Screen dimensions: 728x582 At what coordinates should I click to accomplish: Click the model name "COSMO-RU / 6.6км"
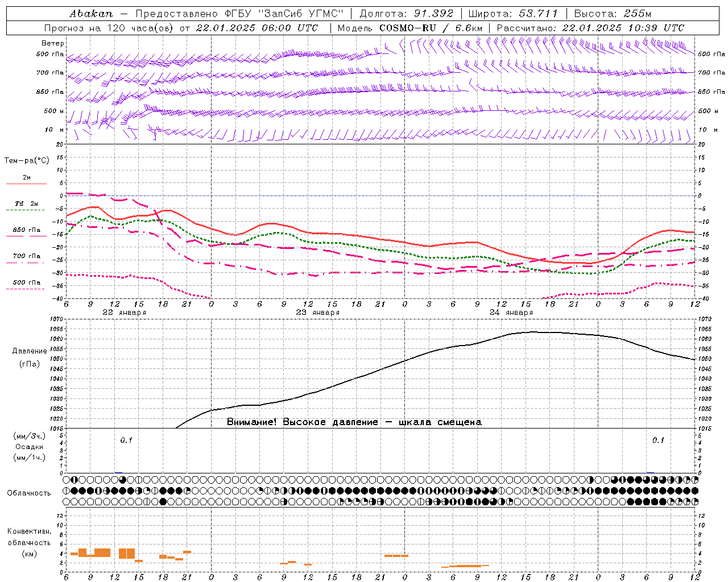(431, 28)
